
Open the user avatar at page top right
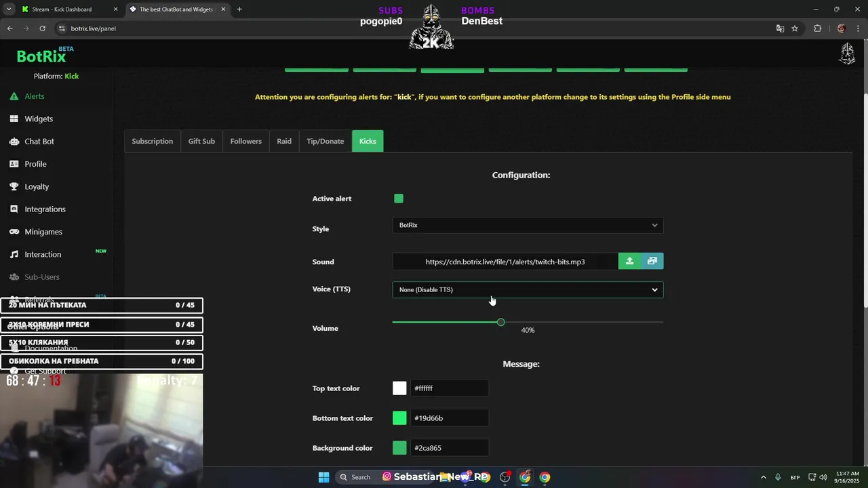(847, 54)
